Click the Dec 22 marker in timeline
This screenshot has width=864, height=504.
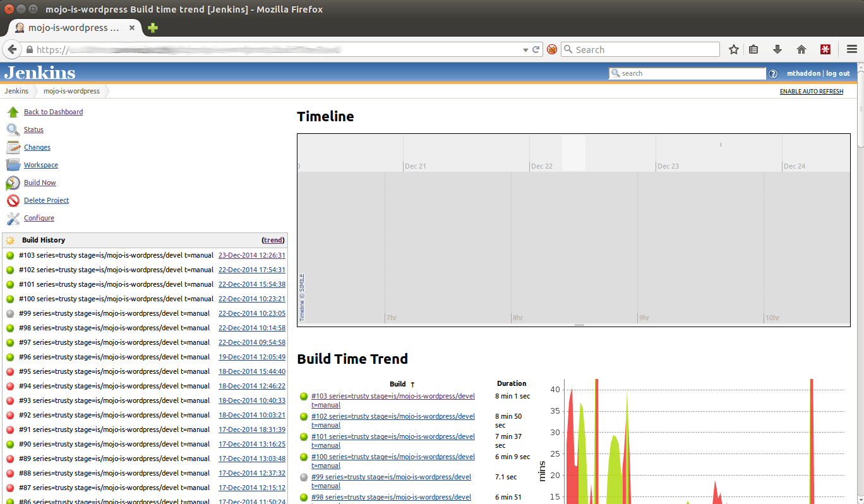pos(542,167)
